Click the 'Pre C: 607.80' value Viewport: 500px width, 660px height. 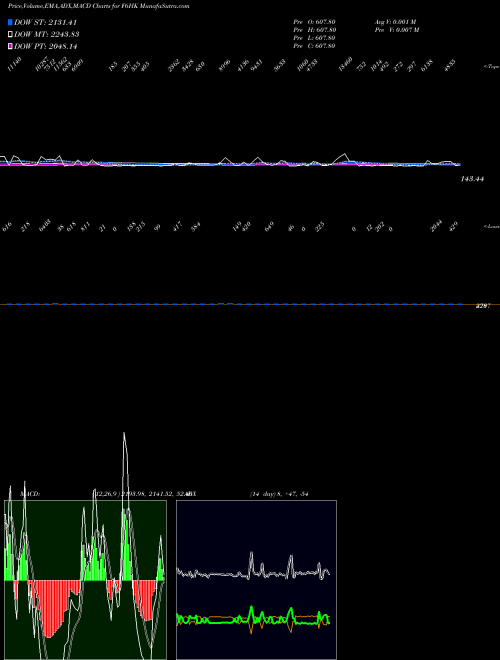pos(314,46)
